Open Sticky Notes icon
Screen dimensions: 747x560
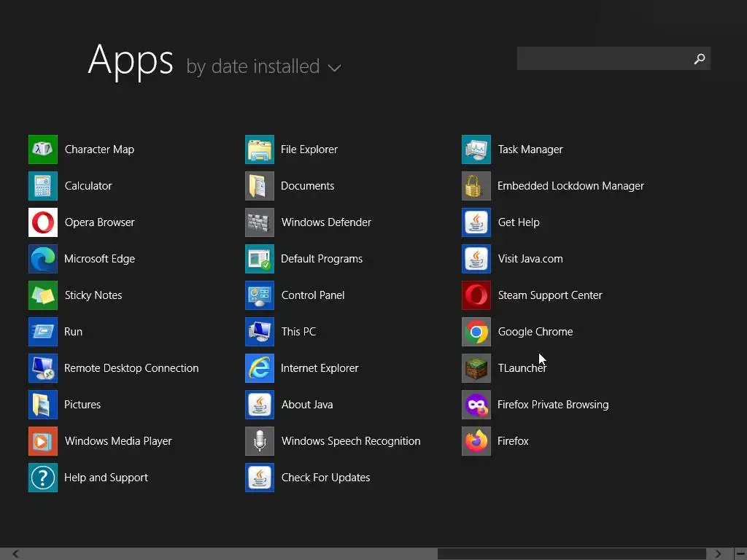pyautogui.click(x=43, y=295)
